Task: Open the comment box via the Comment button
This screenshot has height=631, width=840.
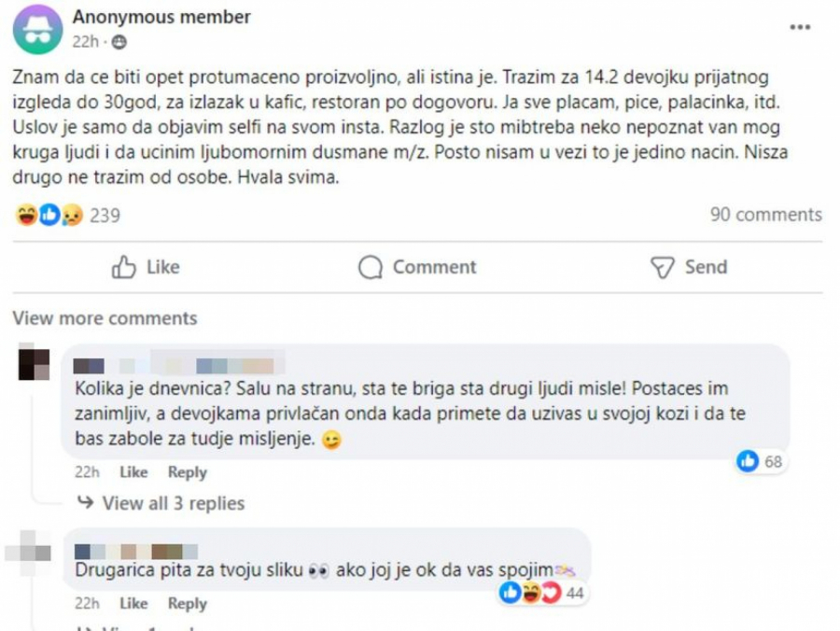Action: click(x=418, y=267)
